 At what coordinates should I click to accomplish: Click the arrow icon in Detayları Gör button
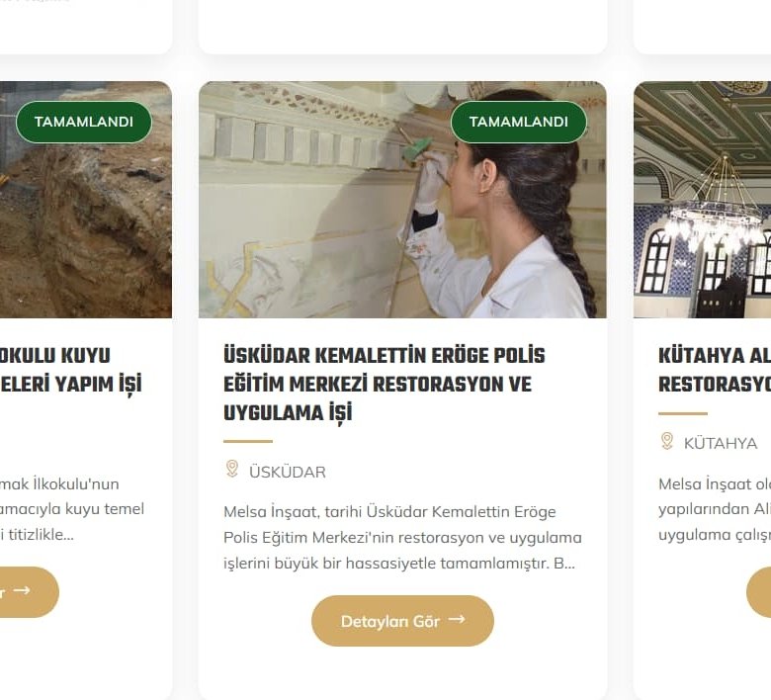tap(457, 619)
